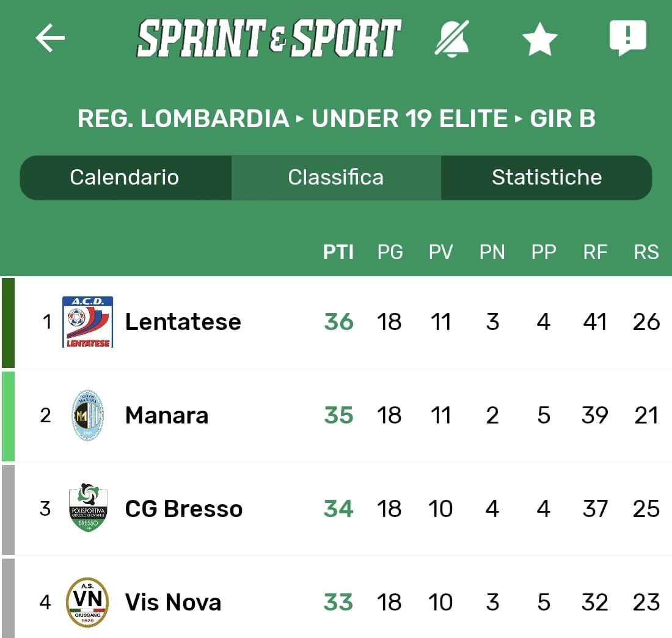Open the Manara team crest

[x=88, y=416]
